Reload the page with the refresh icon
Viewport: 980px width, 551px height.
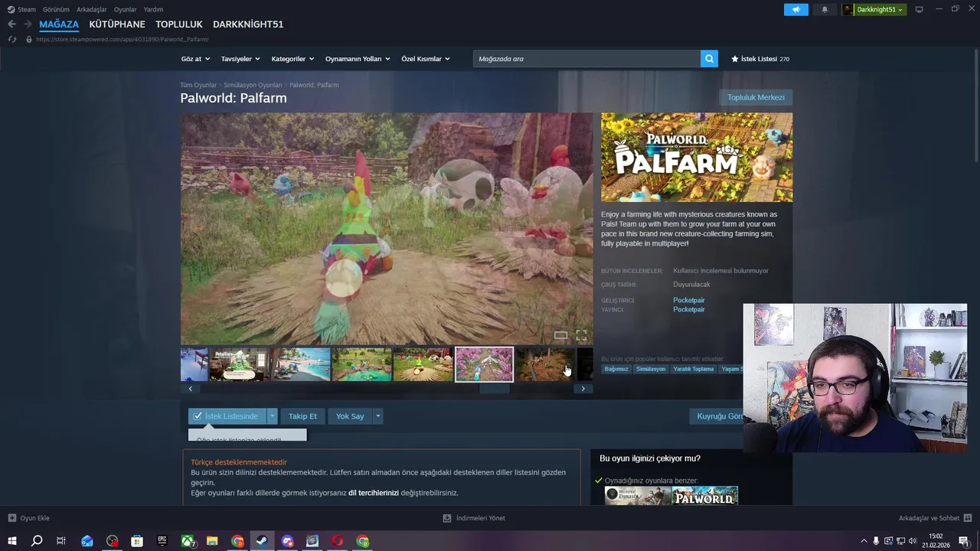point(11,39)
